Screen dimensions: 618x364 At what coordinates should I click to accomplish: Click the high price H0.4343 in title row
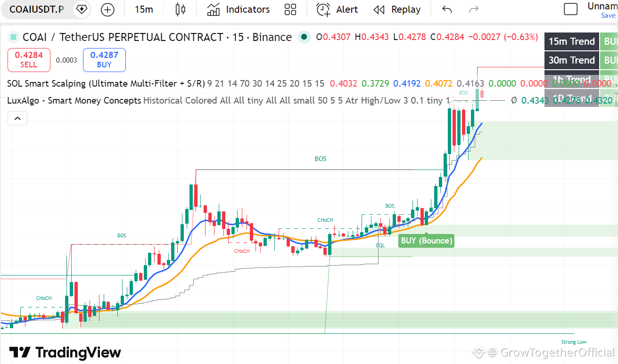pyautogui.click(x=372, y=37)
